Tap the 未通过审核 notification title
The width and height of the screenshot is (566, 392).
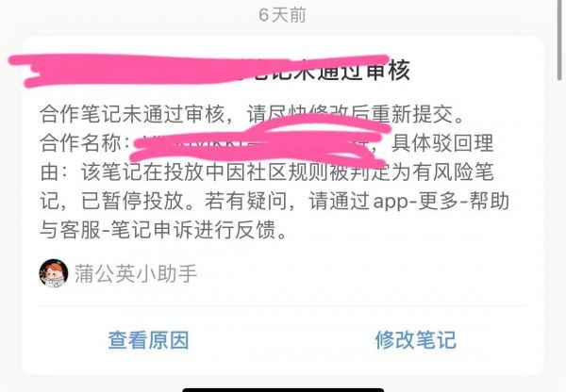point(326,70)
